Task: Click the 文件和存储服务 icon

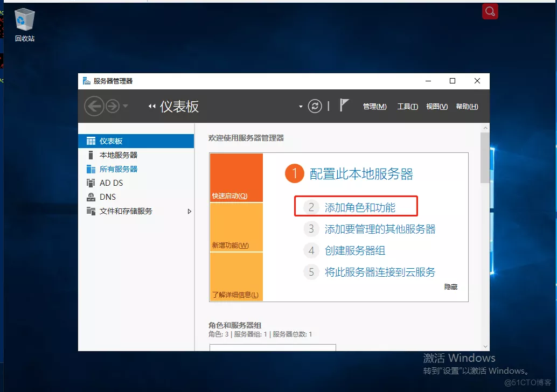Action: (91, 211)
